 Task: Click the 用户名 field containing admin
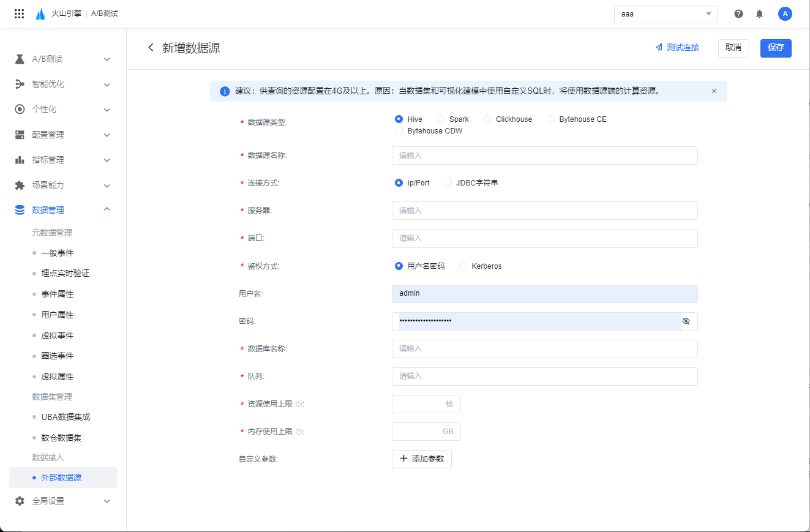click(545, 294)
